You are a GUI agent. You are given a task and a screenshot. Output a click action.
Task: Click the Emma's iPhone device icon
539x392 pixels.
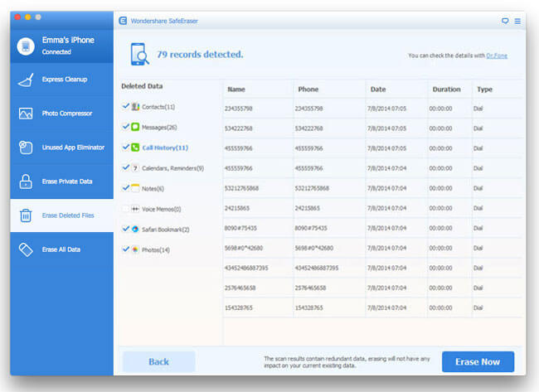[x=26, y=46]
